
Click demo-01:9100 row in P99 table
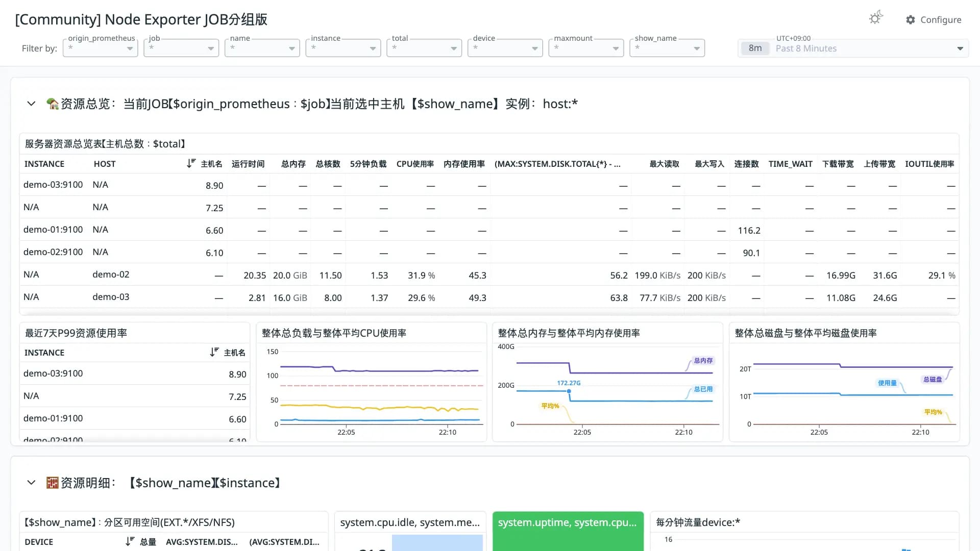pos(135,418)
